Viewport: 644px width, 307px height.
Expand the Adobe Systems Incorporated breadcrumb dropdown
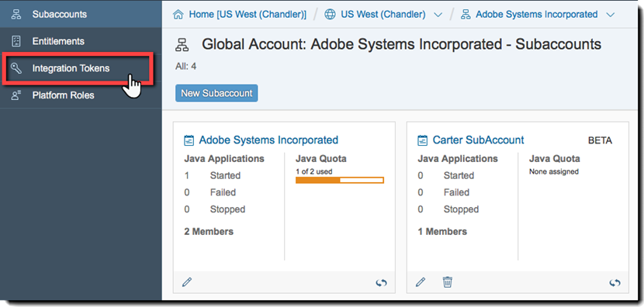611,16
